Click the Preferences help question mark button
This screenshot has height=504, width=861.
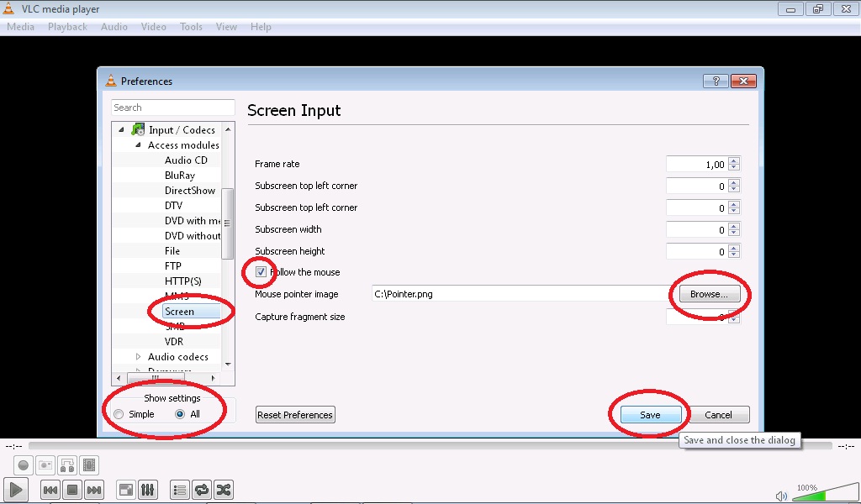tap(716, 81)
